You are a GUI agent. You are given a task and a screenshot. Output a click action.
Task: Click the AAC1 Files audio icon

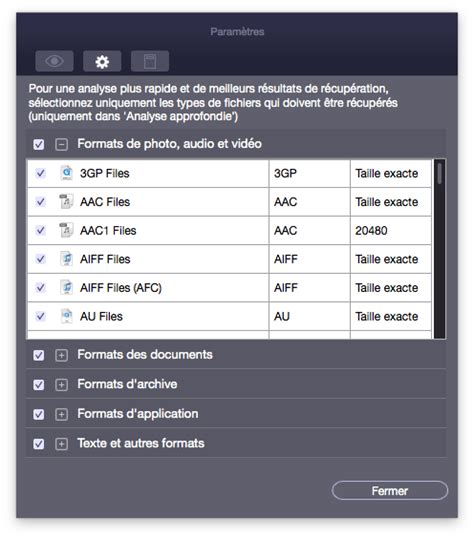[x=67, y=231]
